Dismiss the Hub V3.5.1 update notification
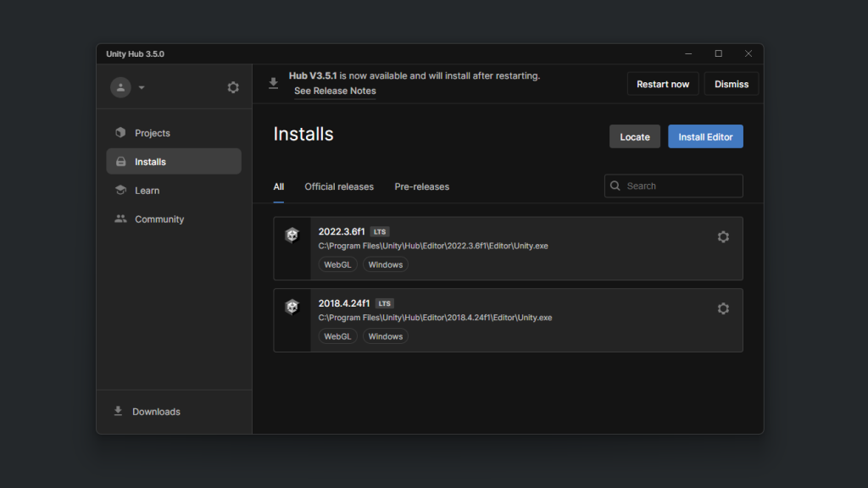The image size is (868, 488). (731, 83)
